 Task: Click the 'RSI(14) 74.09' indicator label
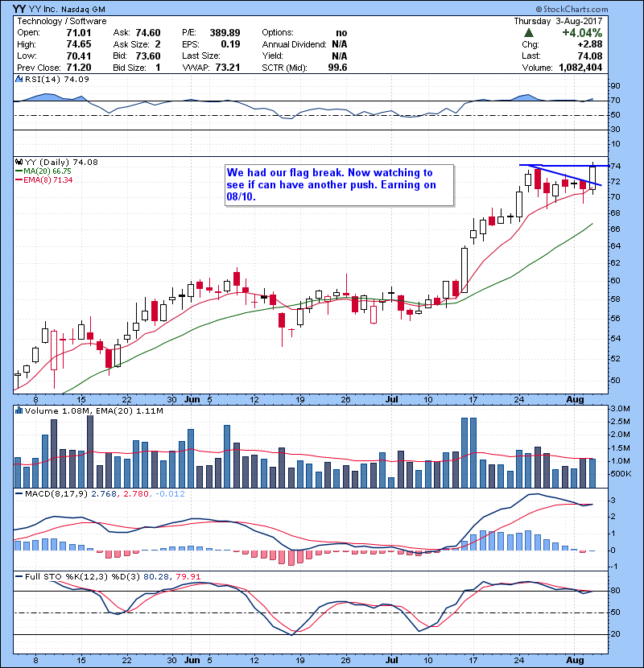[56, 79]
